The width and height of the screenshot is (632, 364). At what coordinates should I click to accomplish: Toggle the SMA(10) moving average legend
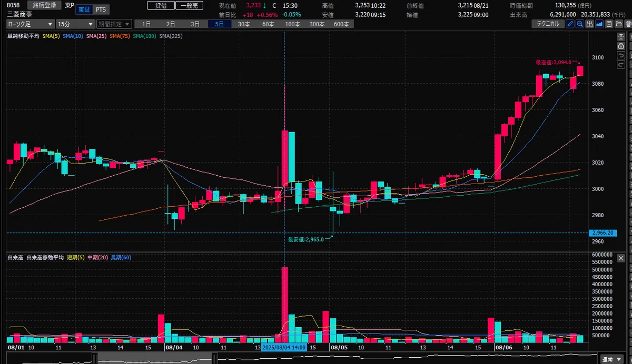tap(73, 36)
